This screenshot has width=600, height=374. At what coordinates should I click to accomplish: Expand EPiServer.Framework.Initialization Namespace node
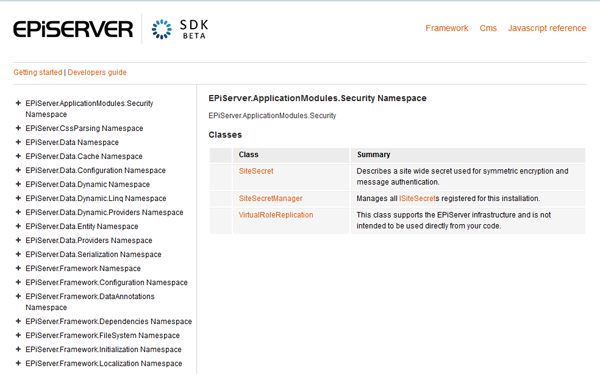point(18,349)
